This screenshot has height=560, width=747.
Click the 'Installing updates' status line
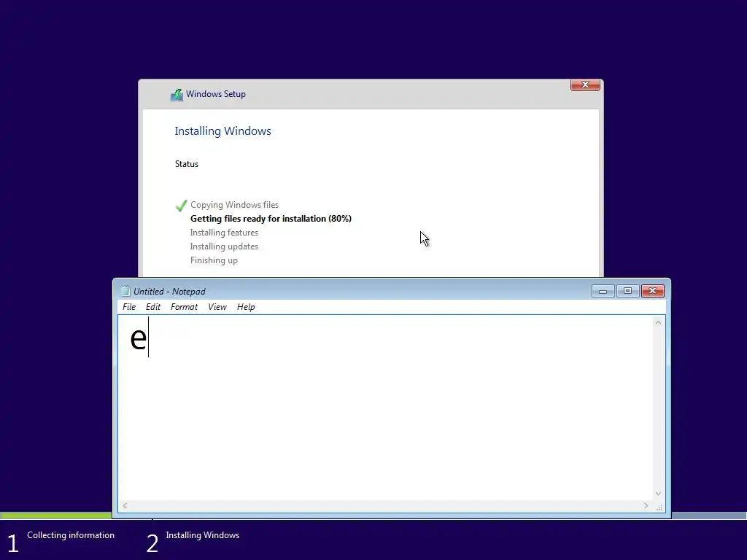coord(224,246)
